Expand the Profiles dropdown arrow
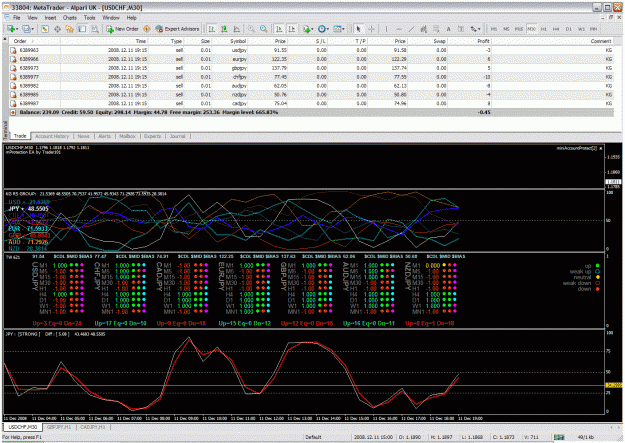Viewport: 625px width, 443px height. [x=33, y=29]
